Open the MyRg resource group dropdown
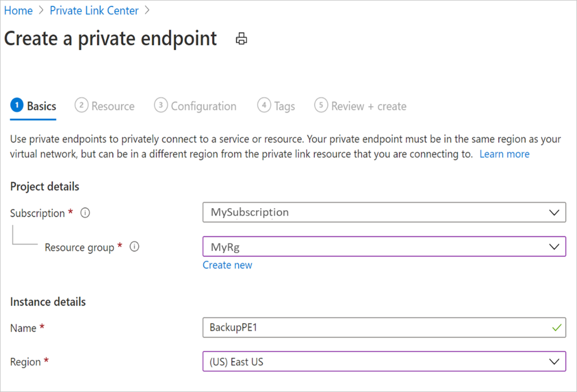The height and width of the screenshot is (392, 577). [x=384, y=246]
